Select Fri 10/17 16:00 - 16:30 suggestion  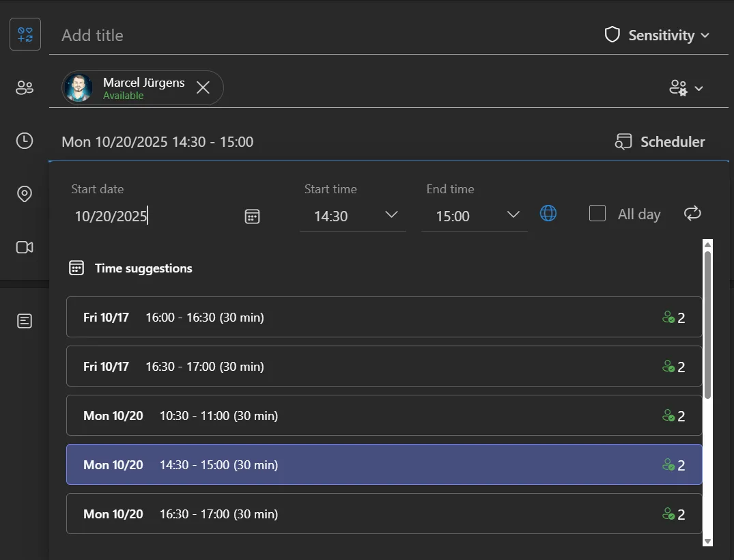tap(384, 317)
